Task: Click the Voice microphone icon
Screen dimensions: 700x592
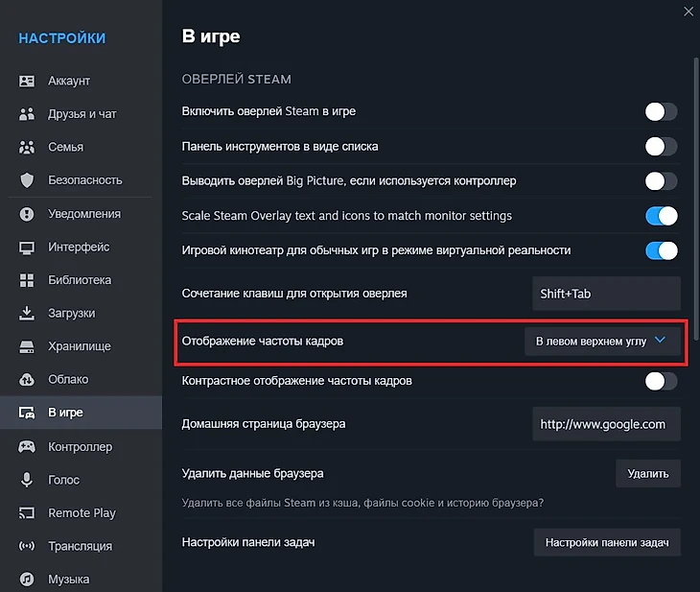Action: tap(27, 480)
